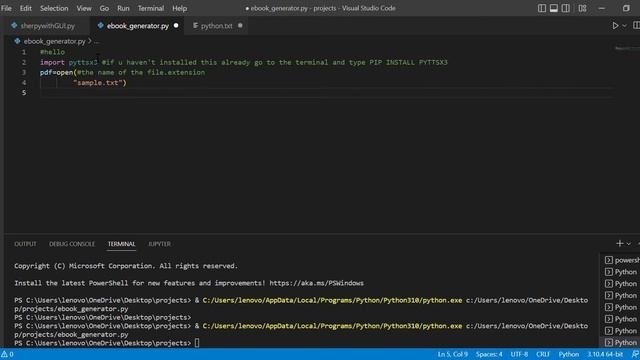The width and height of the screenshot is (640, 360).
Task: Open the customize layout icon
Action: pyautogui.click(x=582, y=8)
